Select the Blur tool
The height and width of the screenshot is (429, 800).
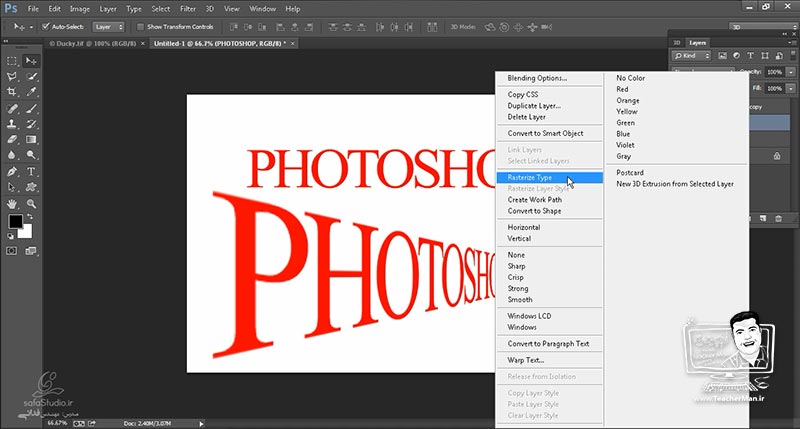pos(12,155)
